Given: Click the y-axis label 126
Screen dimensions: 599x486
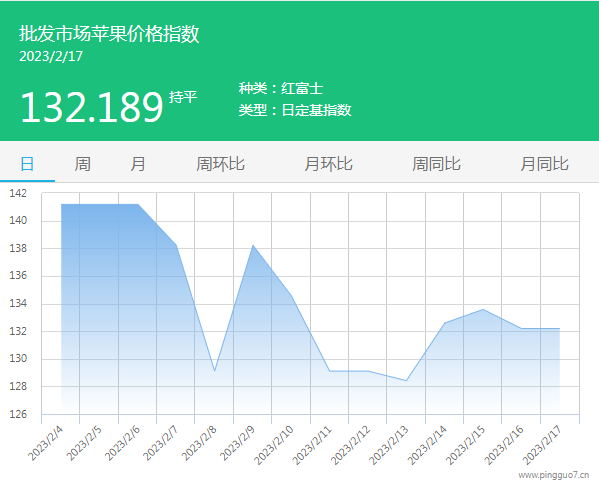Looking at the screenshot, I should 18,415.
